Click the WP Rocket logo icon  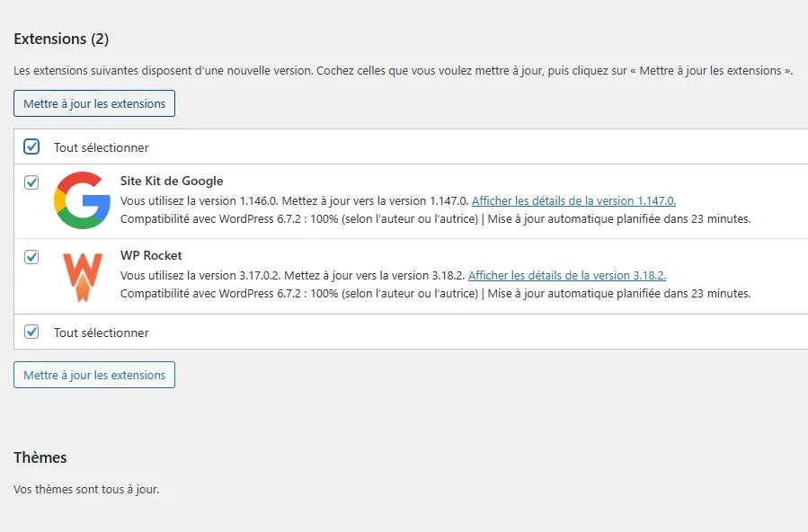click(x=82, y=276)
